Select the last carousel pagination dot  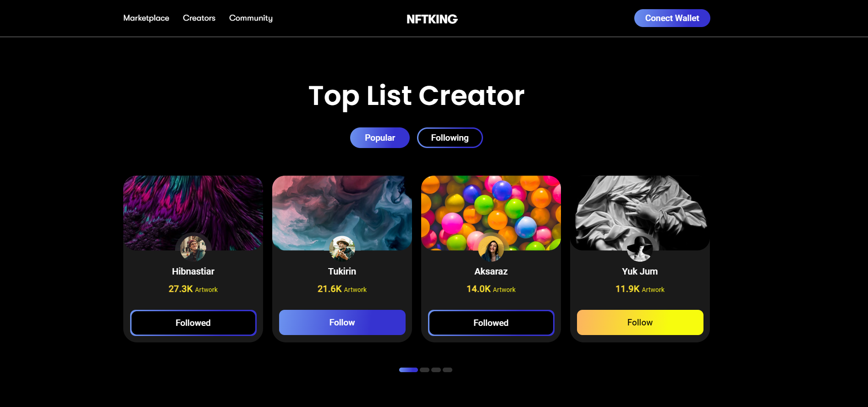(x=447, y=370)
